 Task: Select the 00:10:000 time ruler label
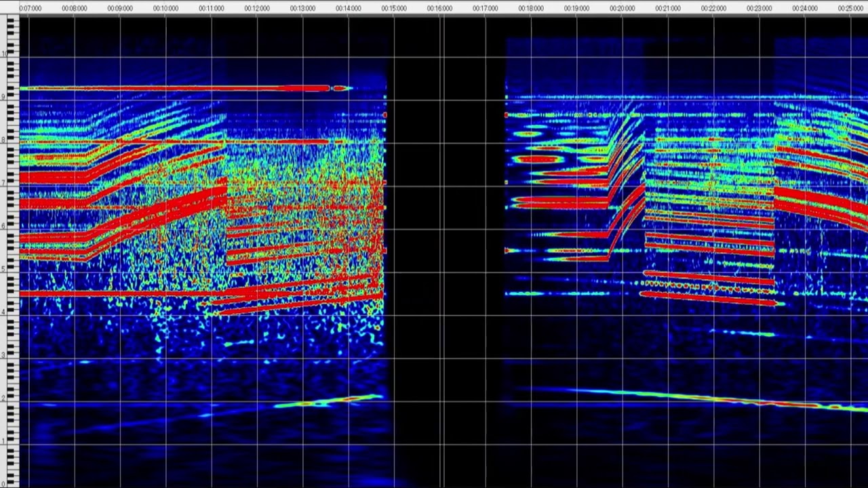click(x=165, y=8)
